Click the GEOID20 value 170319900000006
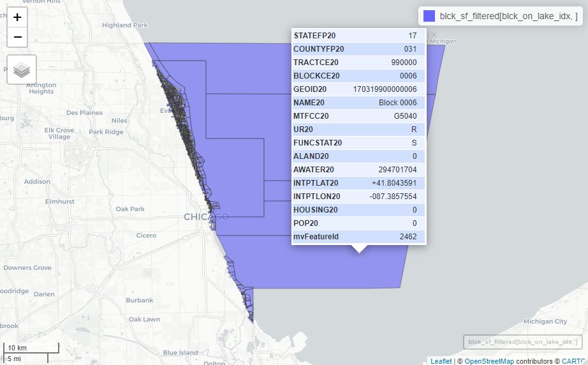588x365 pixels. tap(385, 89)
